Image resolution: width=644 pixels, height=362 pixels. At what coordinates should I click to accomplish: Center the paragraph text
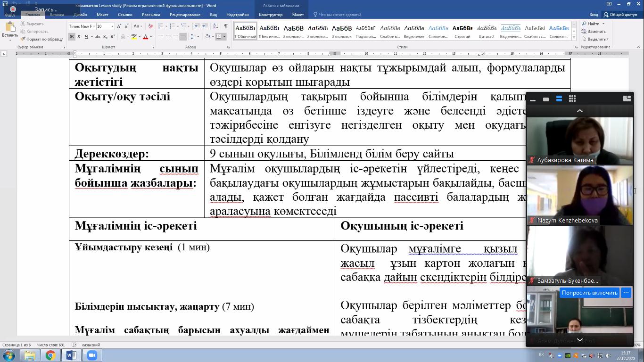point(168,37)
